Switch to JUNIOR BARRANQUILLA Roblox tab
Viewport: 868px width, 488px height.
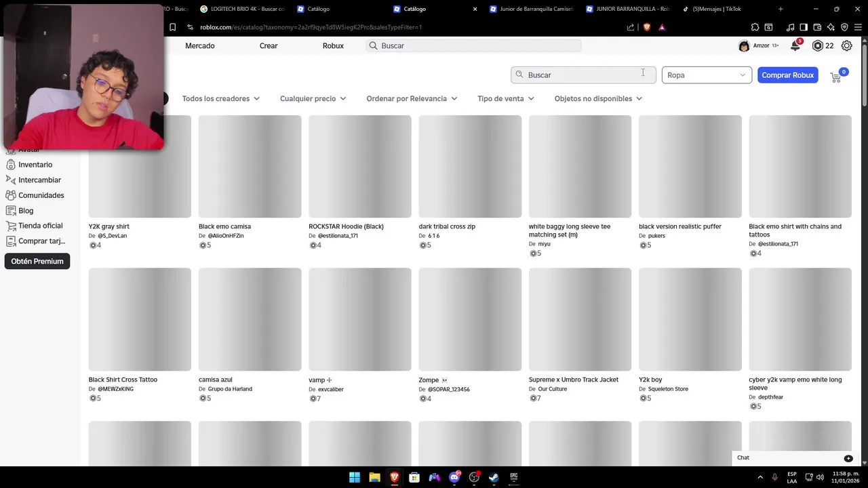tap(627, 9)
